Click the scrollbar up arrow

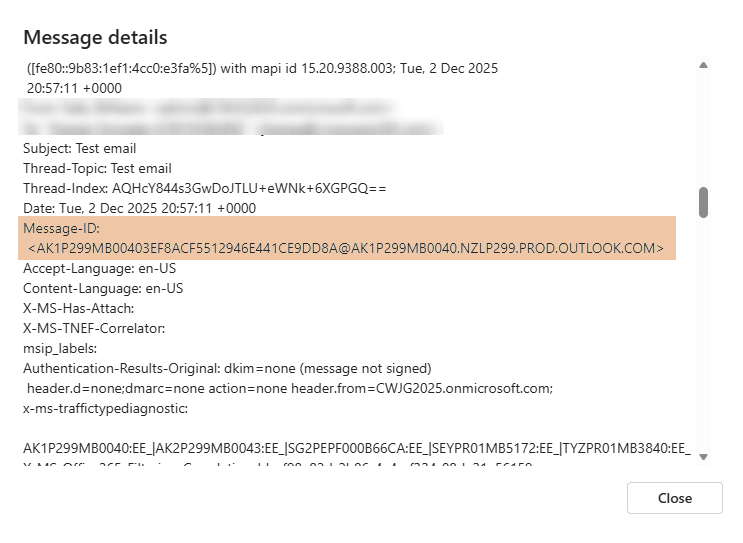pos(704,66)
